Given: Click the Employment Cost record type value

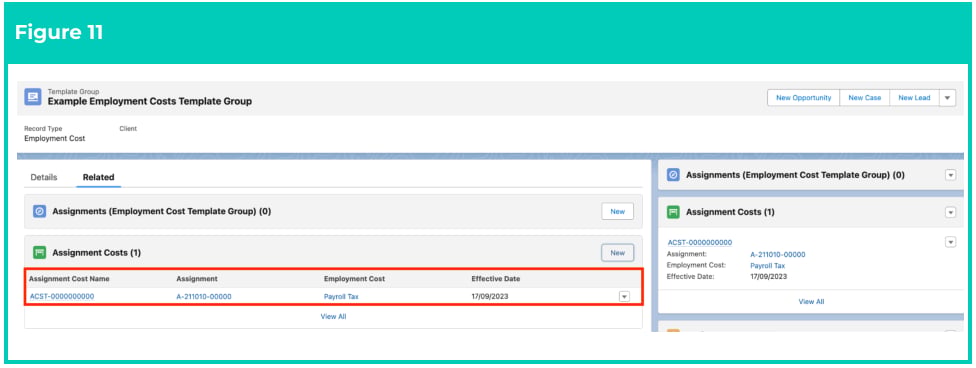Looking at the screenshot, I should point(55,139).
